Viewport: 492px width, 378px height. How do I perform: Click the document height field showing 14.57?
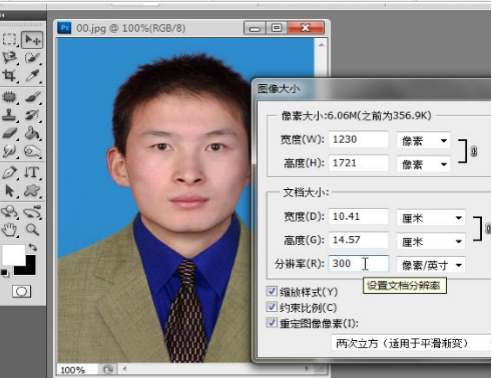[x=359, y=240]
